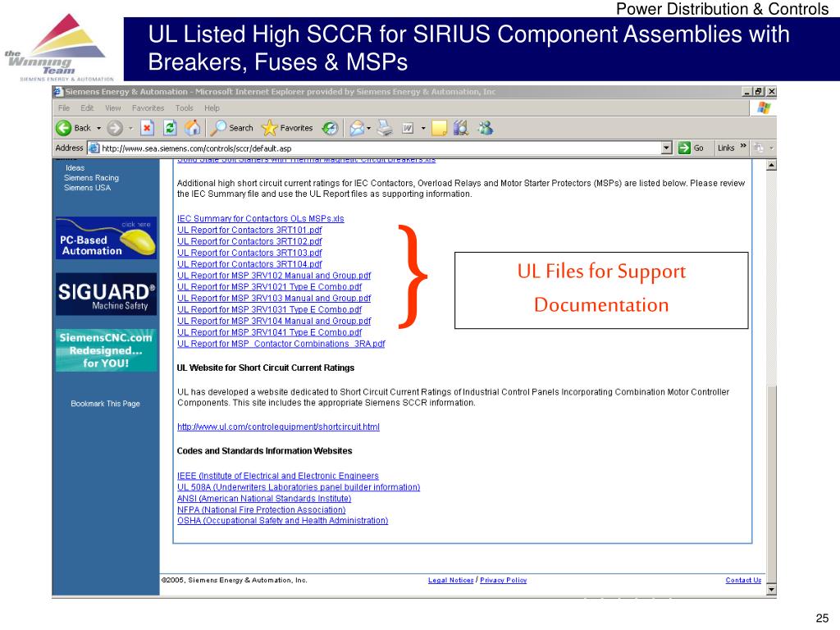Open the Address bar URL dropdown
This screenshot has width=840, height=630.
coord(666,148)
